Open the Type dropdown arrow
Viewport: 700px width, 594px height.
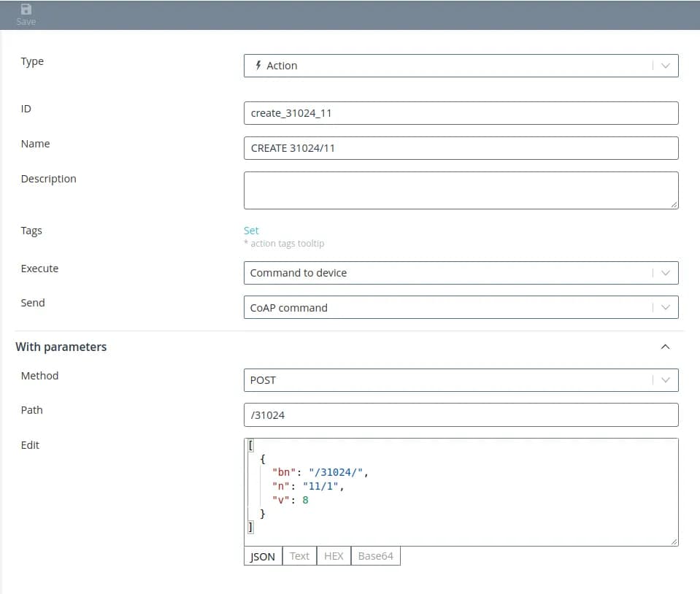pos(665,66)
